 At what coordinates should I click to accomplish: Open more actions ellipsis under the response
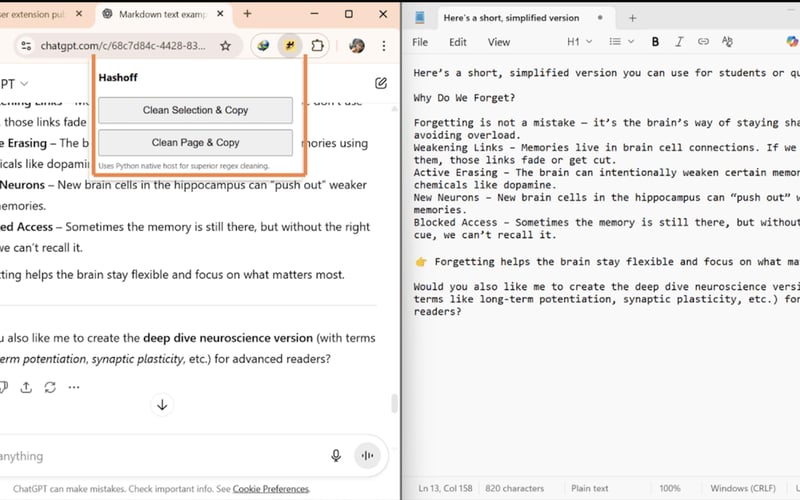tap(74, 387)
